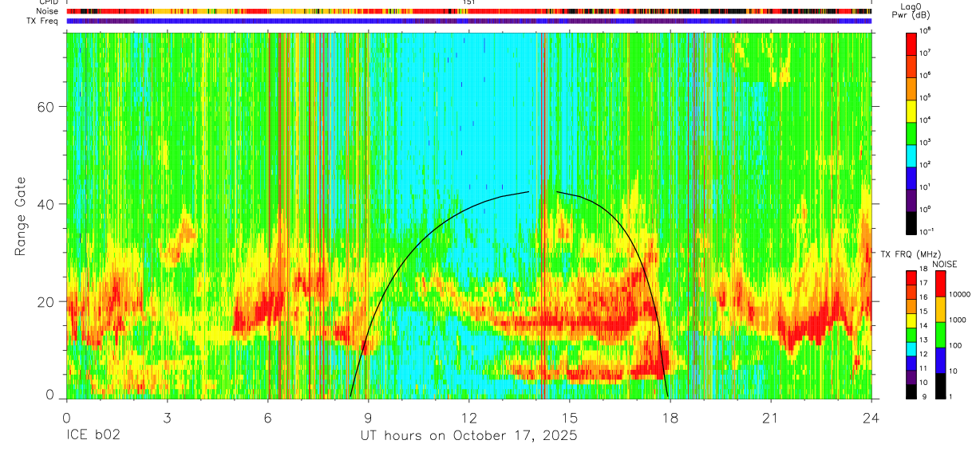Click the 24 tick on UT hours axis

(x=871, y=417)
